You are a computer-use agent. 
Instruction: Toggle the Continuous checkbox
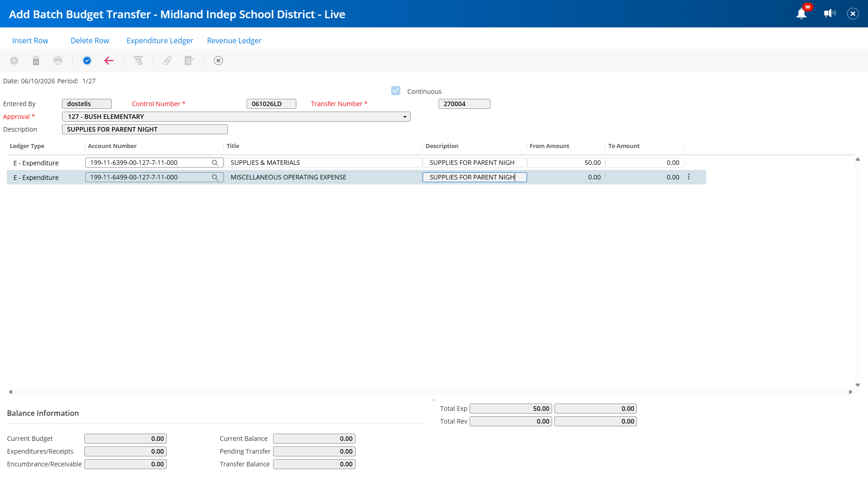pyautogui.click(x=396, y=91)
